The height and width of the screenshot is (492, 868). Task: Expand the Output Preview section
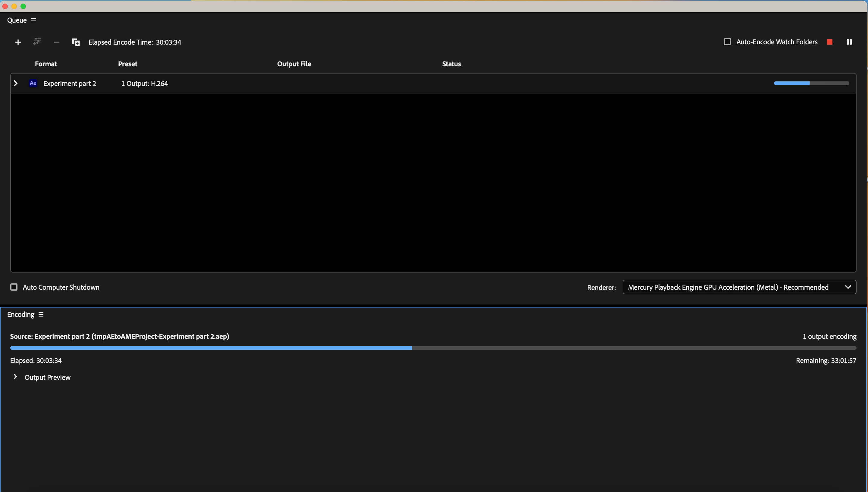pyautogui.click(x=15, y=377)
